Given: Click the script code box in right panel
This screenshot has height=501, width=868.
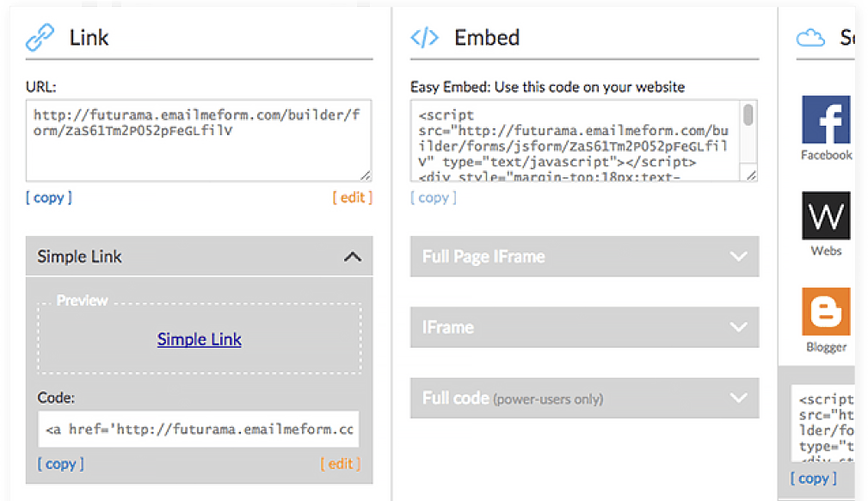Looking at the screenshot, I should click(822, 424).
